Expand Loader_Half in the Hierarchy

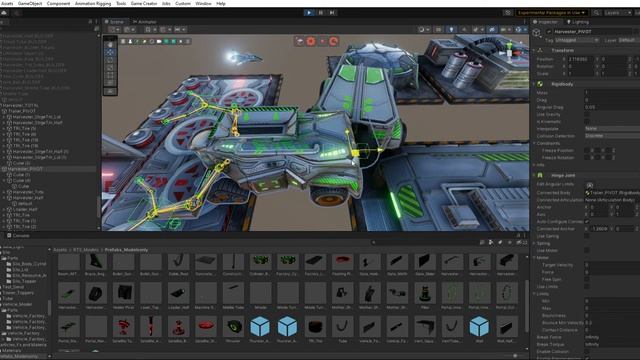click(x=4, y=209)
